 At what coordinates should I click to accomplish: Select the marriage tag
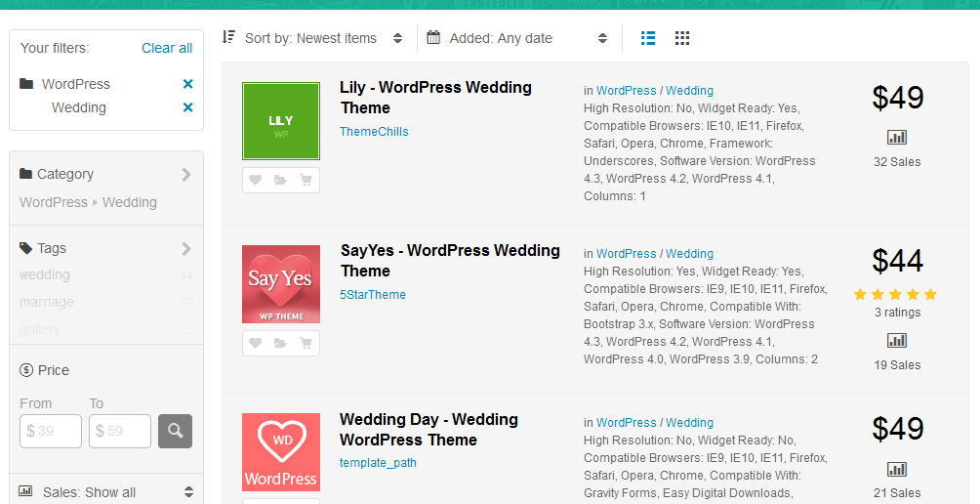pos(47,302)
